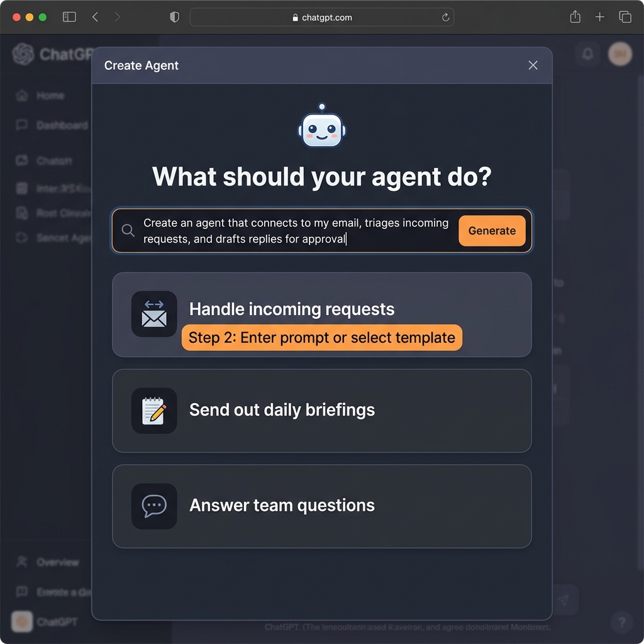The image size is (644, 644).
Task: Select the Answer team questions template
Action: 321,506
